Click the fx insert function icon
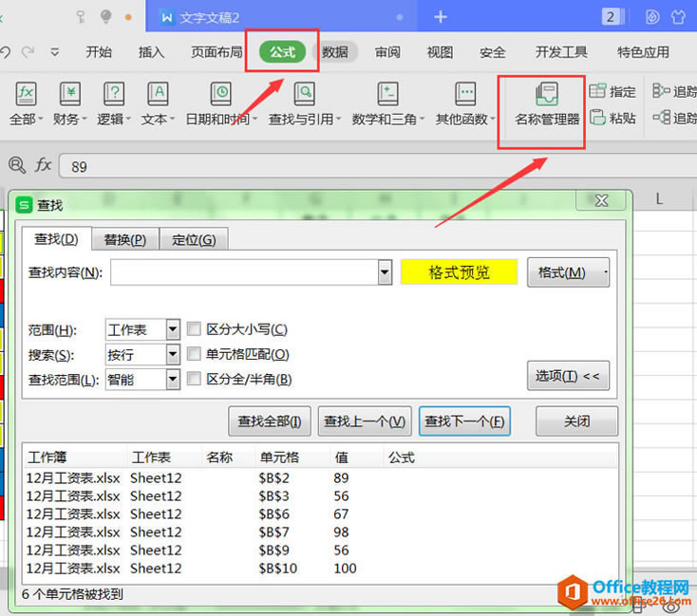697x616 pixels. point(43,165)
